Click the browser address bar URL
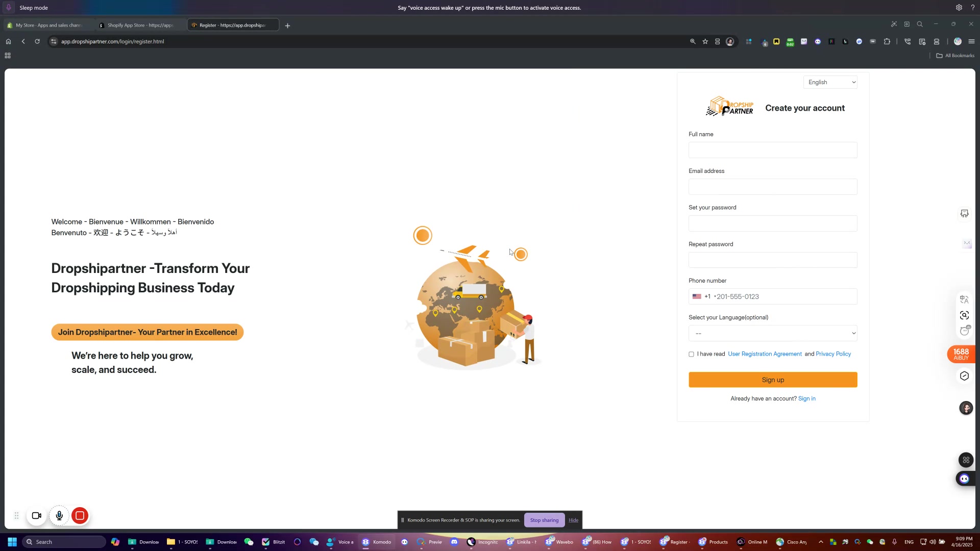This screenshot has width=980, height=551. point(113,41)
